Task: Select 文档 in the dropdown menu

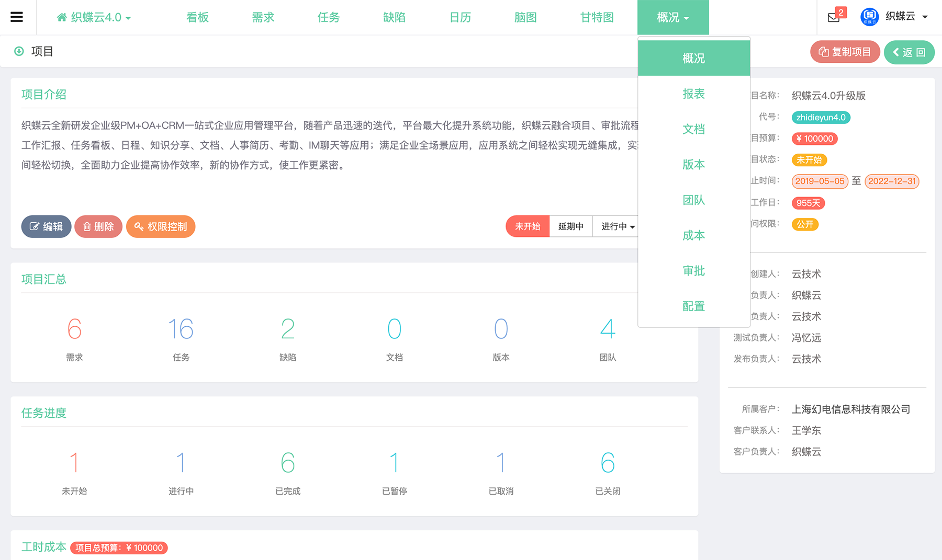Action: 694,129
